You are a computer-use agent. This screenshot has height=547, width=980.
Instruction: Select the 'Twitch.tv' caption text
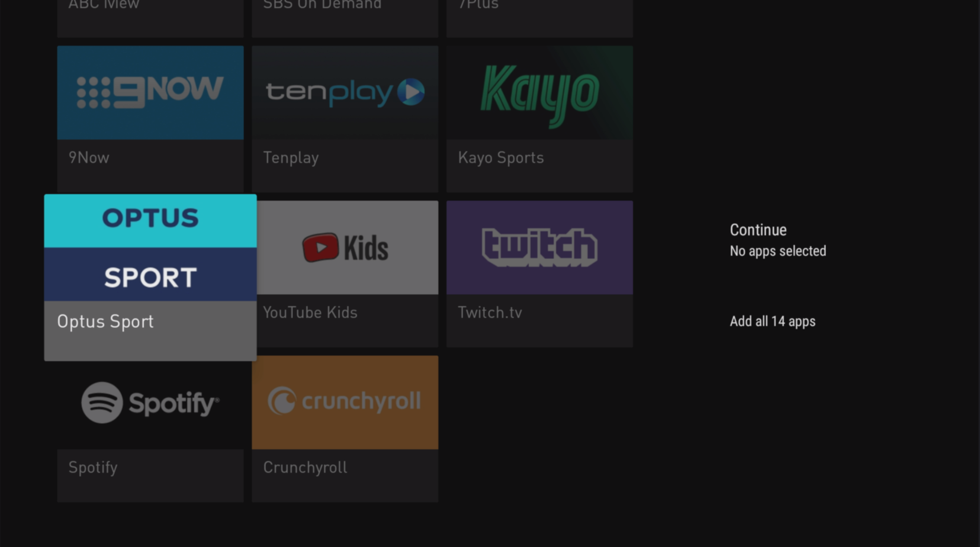(x=490, y=313)
